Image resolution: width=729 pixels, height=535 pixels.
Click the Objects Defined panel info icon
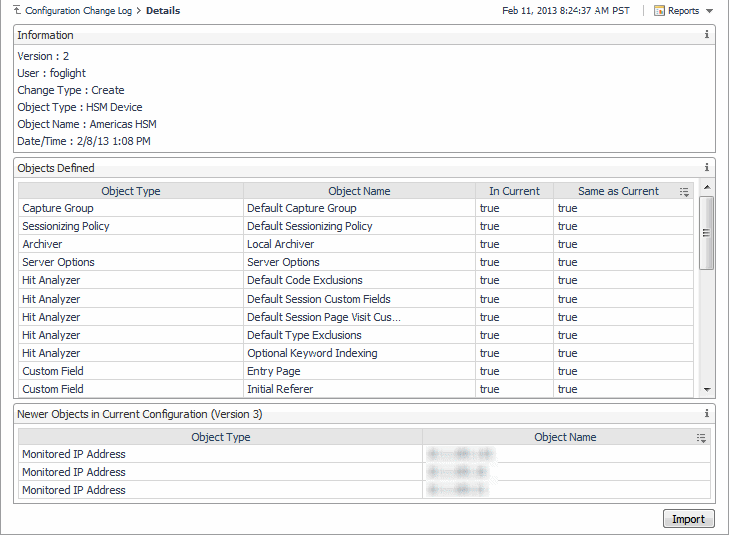pyautogui.click(x=706, y=167)
